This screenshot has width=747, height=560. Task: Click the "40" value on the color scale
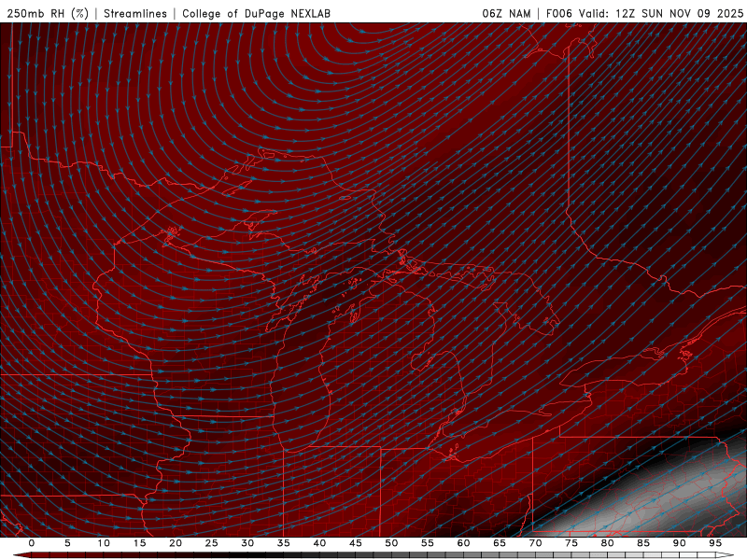point(319,543)
